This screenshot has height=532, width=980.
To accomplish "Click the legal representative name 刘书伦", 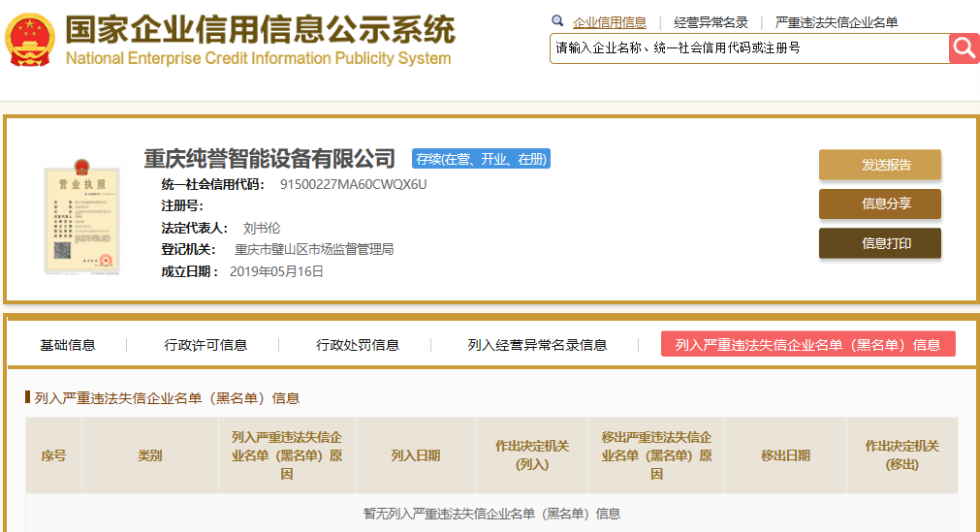I will pos(262,228).
